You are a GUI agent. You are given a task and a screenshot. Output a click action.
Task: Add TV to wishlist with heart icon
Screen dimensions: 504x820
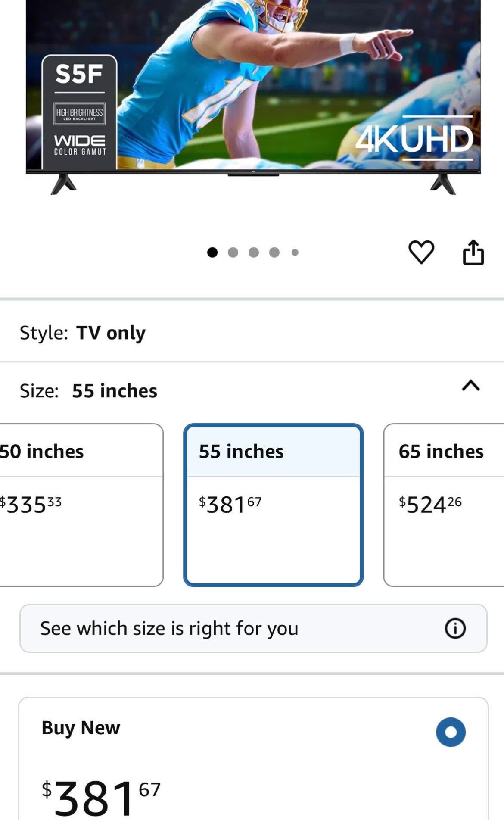pyautogui.click(x=421, y=252)
